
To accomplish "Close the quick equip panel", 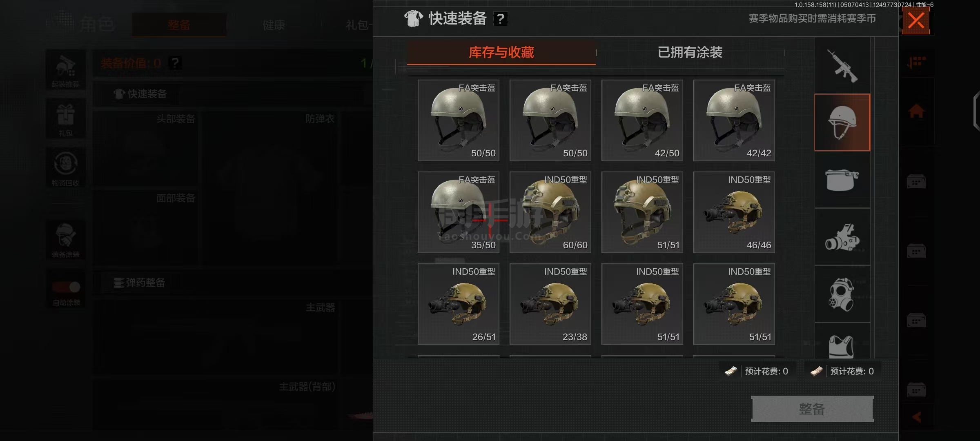I will click(916, 20).
